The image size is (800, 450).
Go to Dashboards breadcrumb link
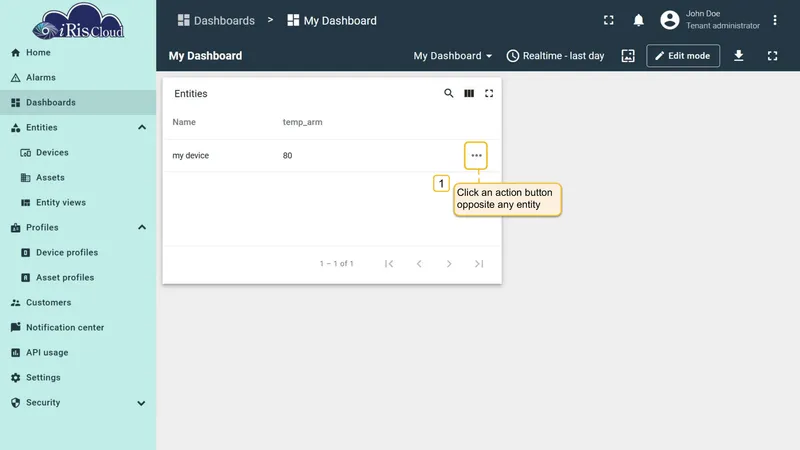(x=216, y=20)
